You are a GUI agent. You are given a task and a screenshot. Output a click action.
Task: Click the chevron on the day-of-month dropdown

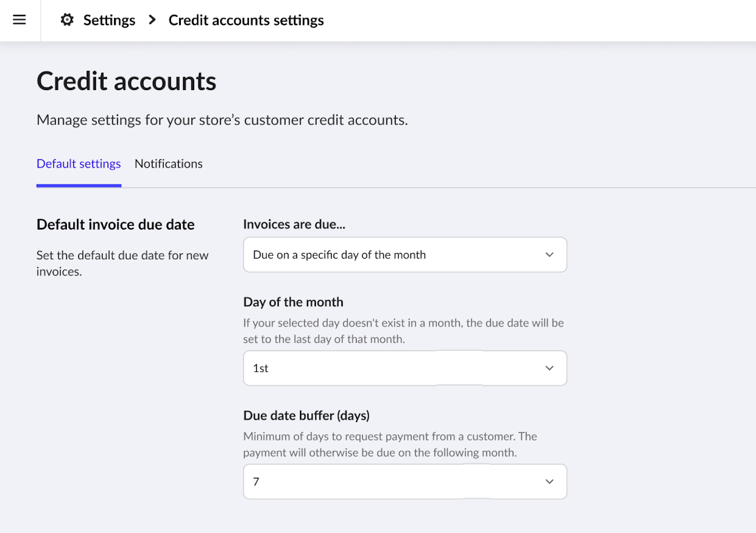point(549,368)
